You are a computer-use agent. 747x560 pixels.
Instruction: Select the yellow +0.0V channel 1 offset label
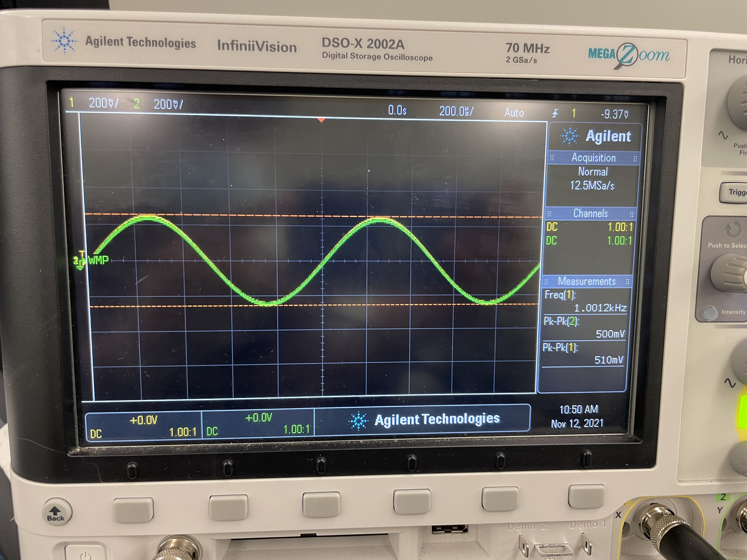144,420
